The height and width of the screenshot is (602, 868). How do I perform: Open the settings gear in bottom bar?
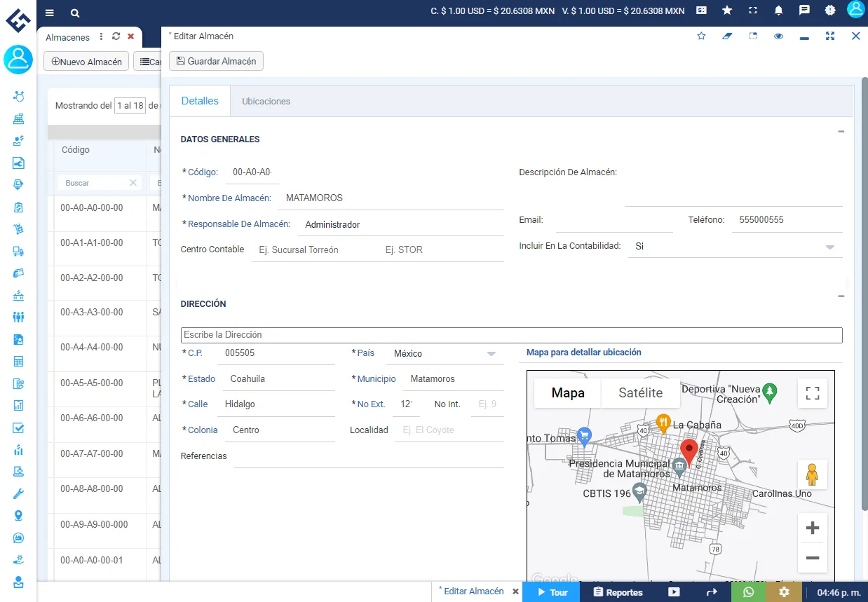tap(784, 592)
